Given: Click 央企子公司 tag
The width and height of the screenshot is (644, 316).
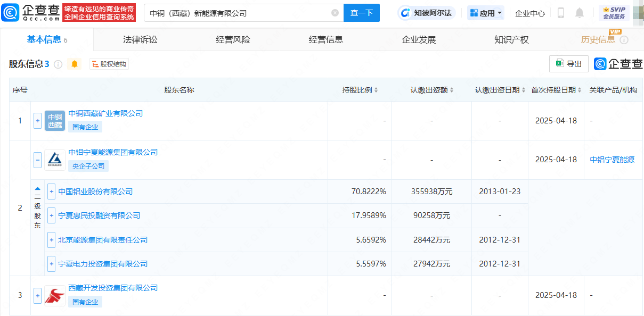Looking at the screenshot, I should pos(88,166).
